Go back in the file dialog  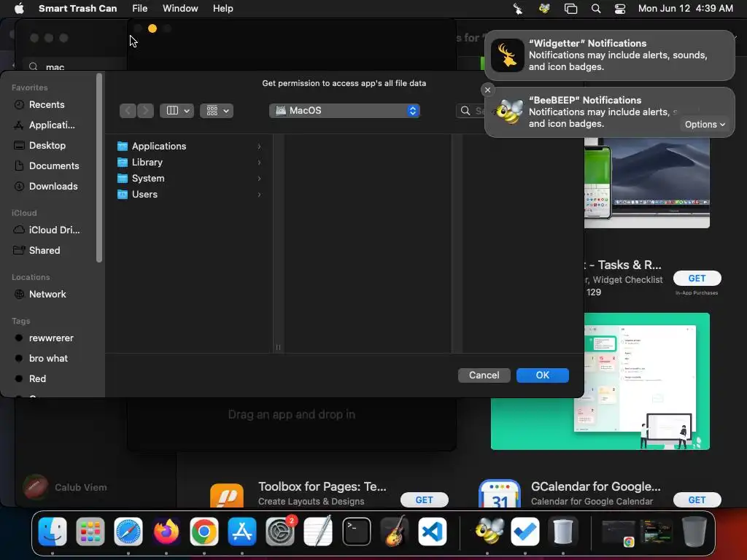128,111
